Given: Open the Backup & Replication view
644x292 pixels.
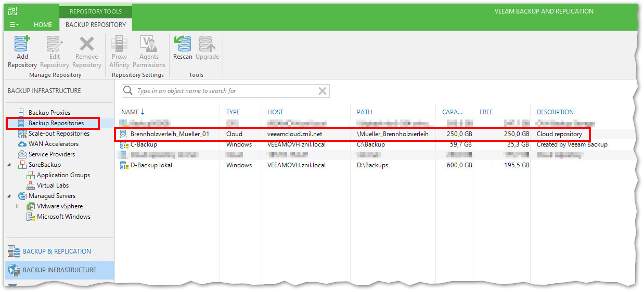Looking at the screenshot, I should point(57,251).
